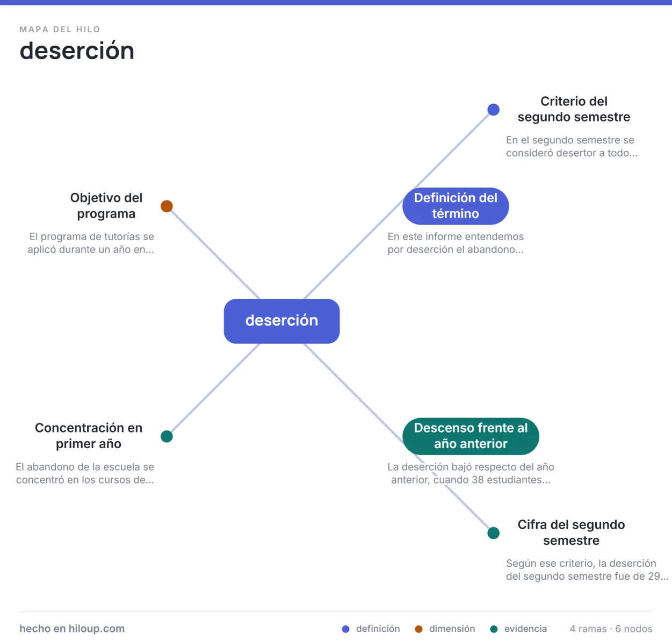Click the green dot beside Concentración en primer año

(x=167, y=436)
